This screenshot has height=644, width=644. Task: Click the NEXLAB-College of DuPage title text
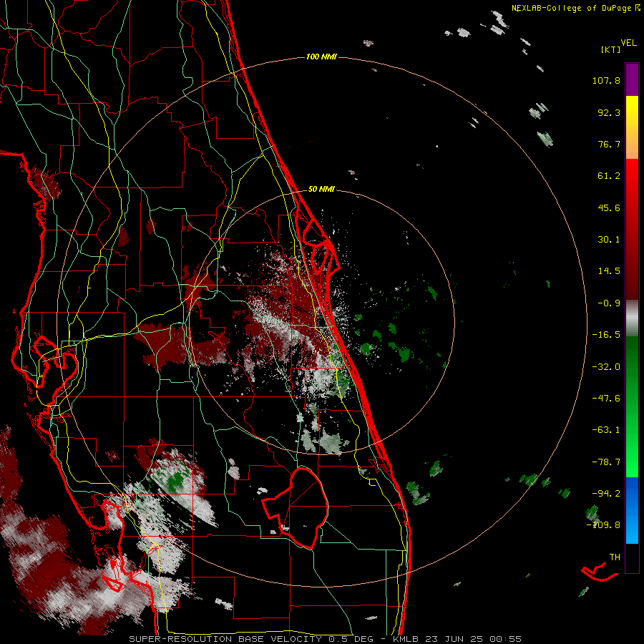(x=571, y=8)
